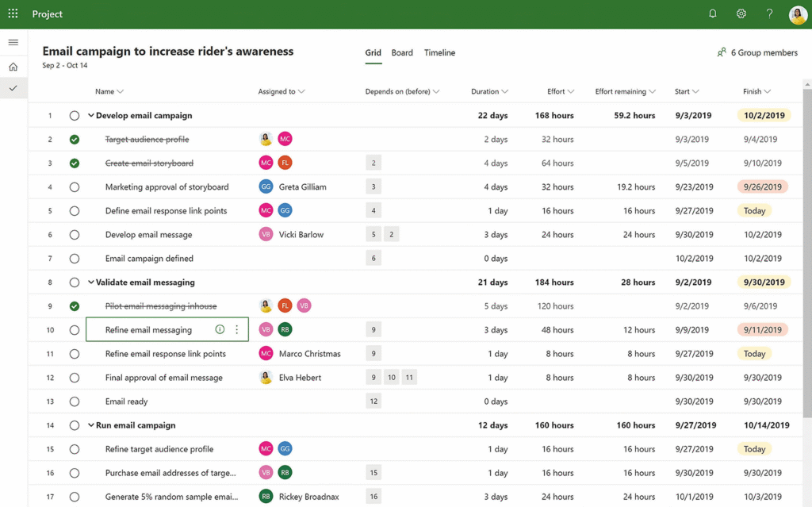
Task: Open Effort remaining column dropdown
Action: 652,92
